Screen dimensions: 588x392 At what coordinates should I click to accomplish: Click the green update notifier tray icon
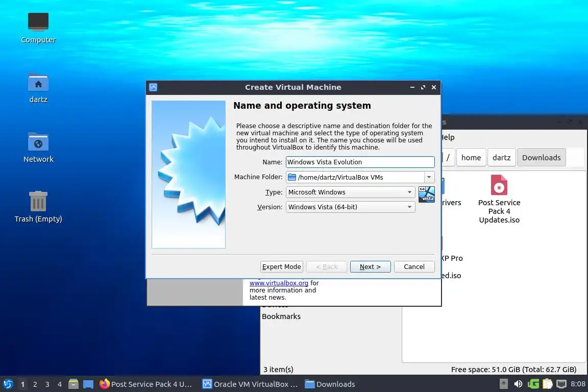pyautogui.click(x=533, y=384)
